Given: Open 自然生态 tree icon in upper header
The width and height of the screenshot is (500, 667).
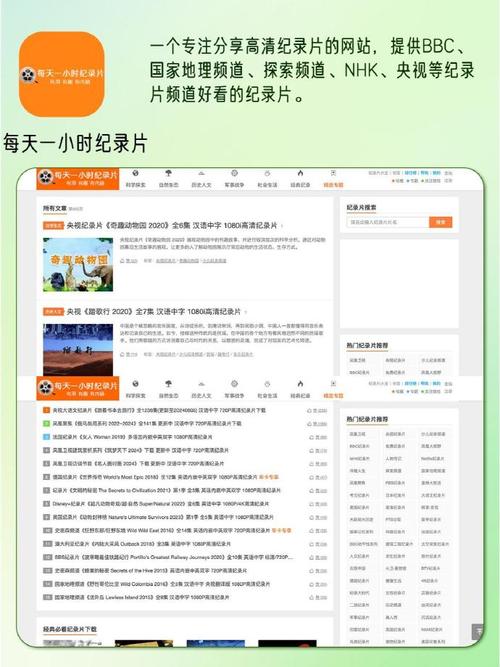Looking at the screenshot, I should pyautogui.click(x=169, y=173).
